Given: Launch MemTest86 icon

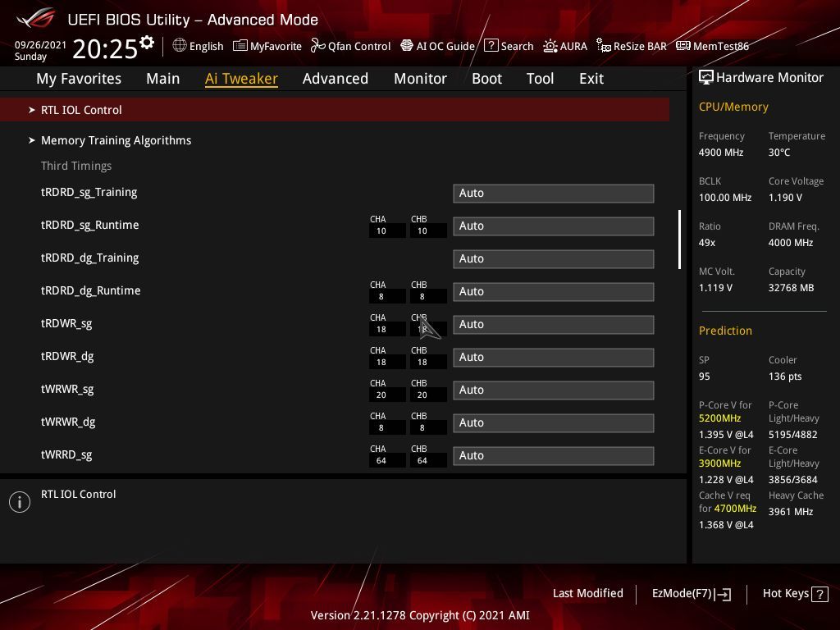Looking at the screenshot, I should point(683,46).
